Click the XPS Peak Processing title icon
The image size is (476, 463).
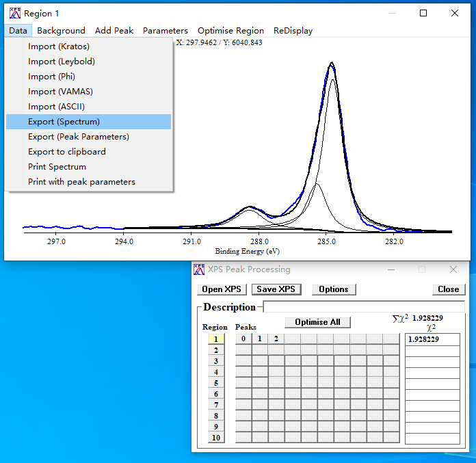pyautogui.click(x=199, y=269)
